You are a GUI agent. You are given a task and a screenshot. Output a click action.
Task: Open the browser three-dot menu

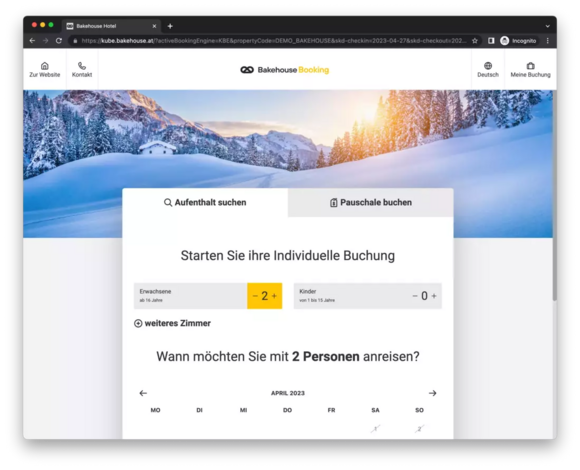pyautogui.click(x=547, y=41)
